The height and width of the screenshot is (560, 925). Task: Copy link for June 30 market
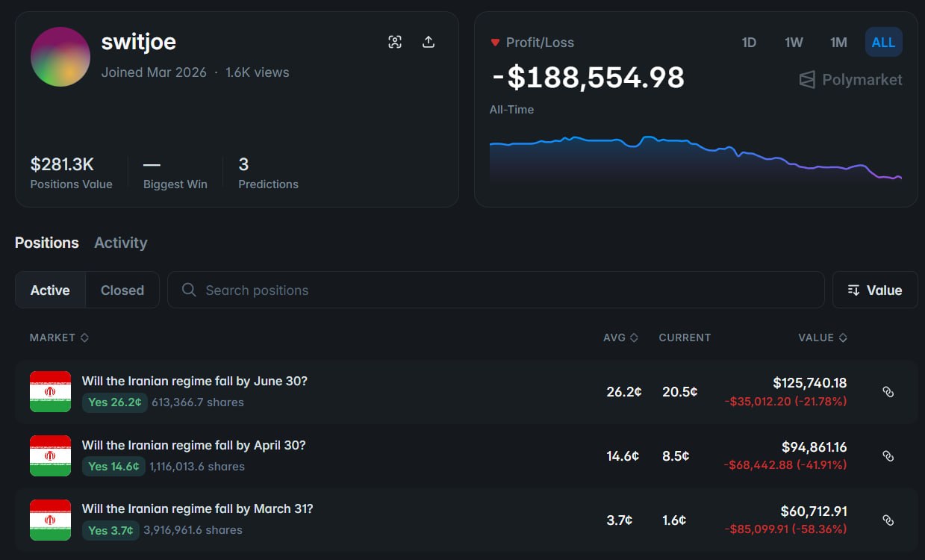888,392
